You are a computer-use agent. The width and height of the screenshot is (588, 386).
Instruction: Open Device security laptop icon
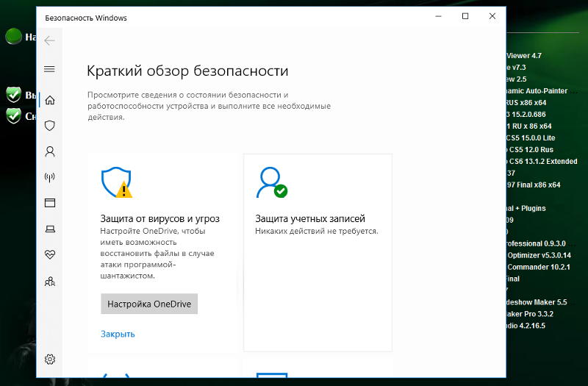(50, 229)
